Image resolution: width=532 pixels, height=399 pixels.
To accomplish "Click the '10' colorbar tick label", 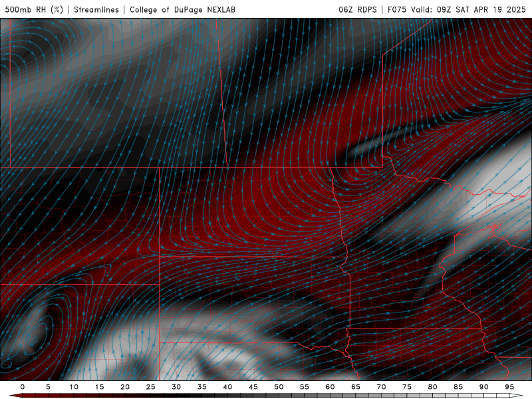I will (x=74, y=387).
